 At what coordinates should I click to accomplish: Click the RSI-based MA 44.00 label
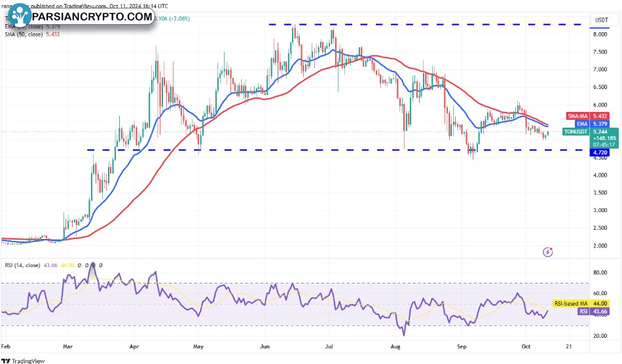pyautogui.click(x=581, y=303)
